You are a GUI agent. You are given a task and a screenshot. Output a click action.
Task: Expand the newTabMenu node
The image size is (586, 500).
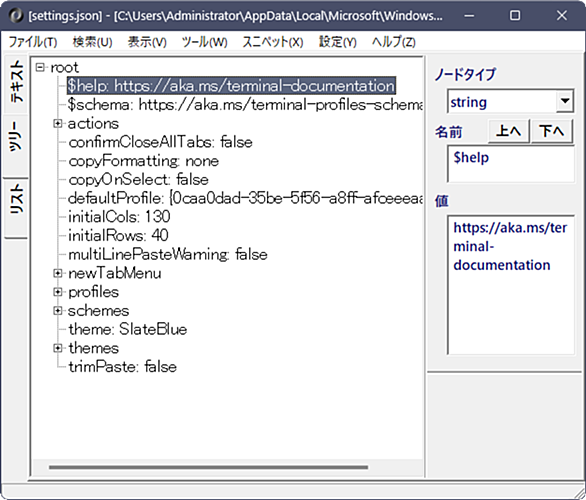(57, 274)
